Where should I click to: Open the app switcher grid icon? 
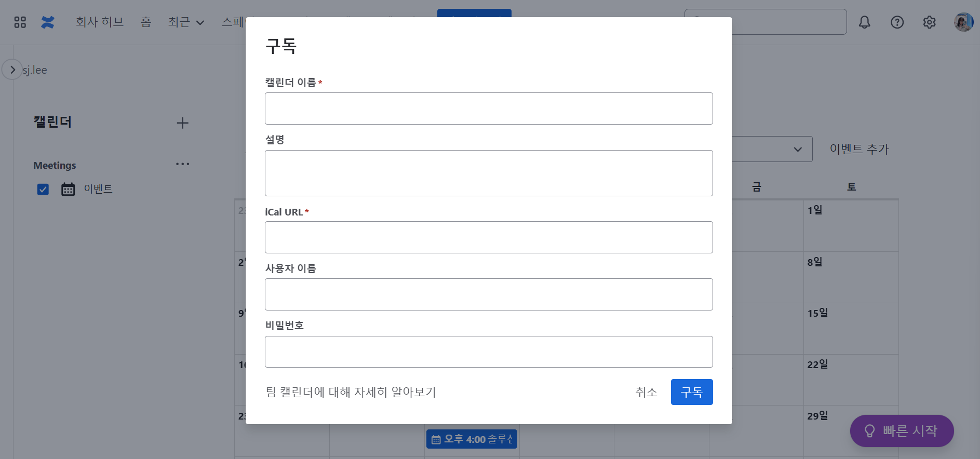(x=20, y=22)
